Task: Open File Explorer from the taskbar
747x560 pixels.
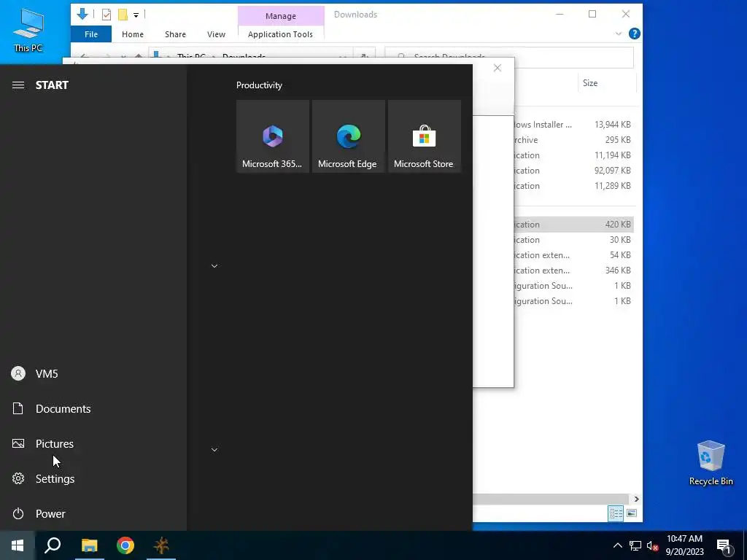Action: (x=89, y=545)
